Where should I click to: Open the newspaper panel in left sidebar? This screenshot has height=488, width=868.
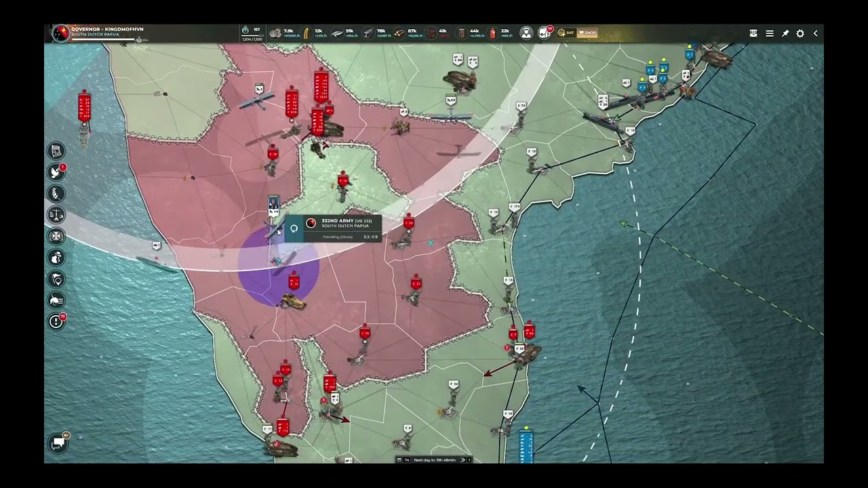(56, 150)
